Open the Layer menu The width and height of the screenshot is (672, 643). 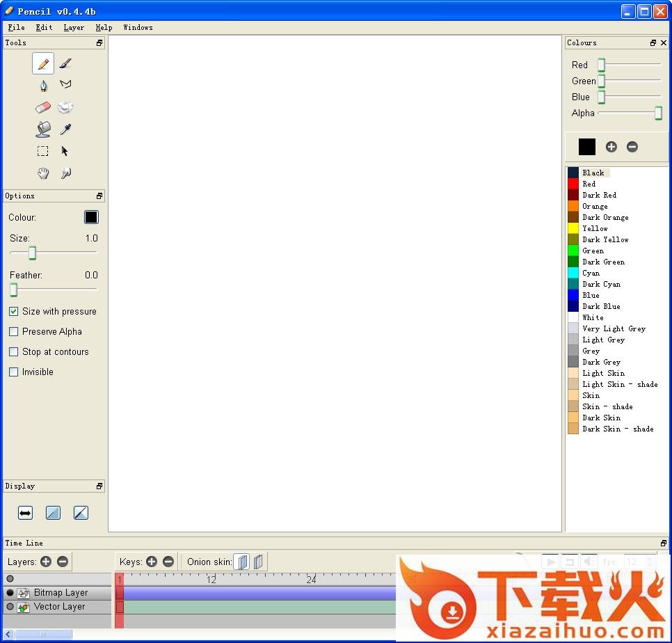pyautogui.click(x=74, y=27)
